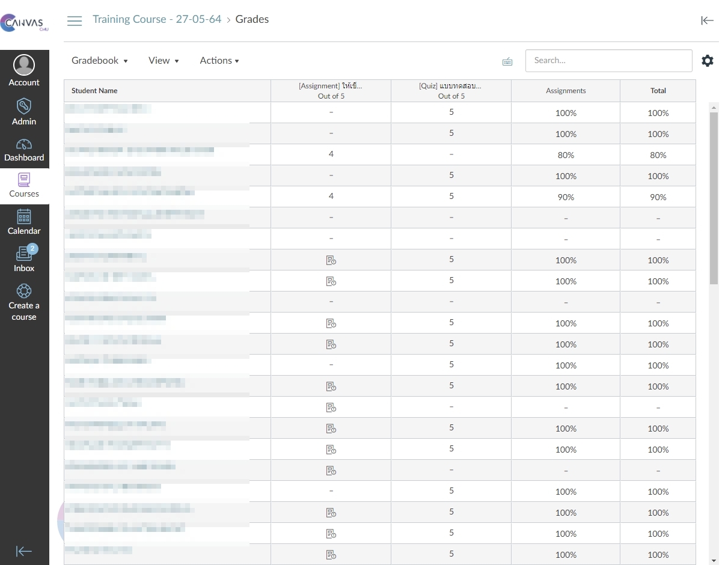Click the Student Name column header
Image resolution: width=728 pixels, height=565 pixels.
coord(94,91)
